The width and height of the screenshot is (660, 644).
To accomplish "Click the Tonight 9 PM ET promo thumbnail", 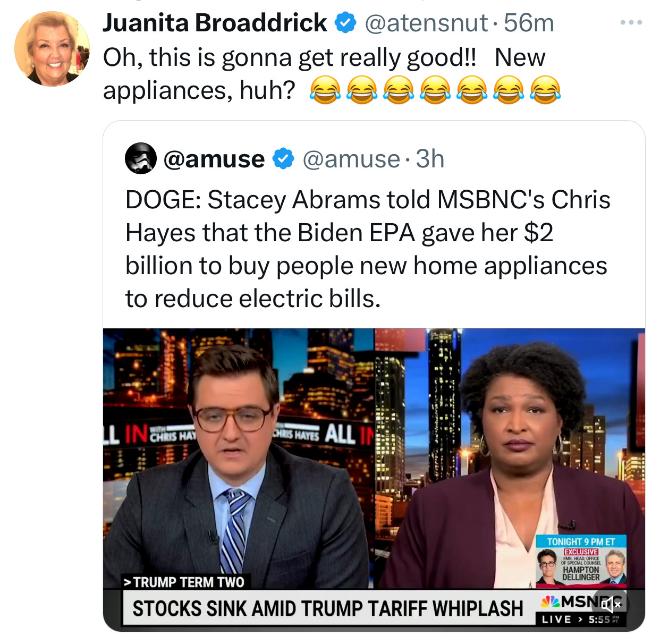I will [x=581, y=561].
